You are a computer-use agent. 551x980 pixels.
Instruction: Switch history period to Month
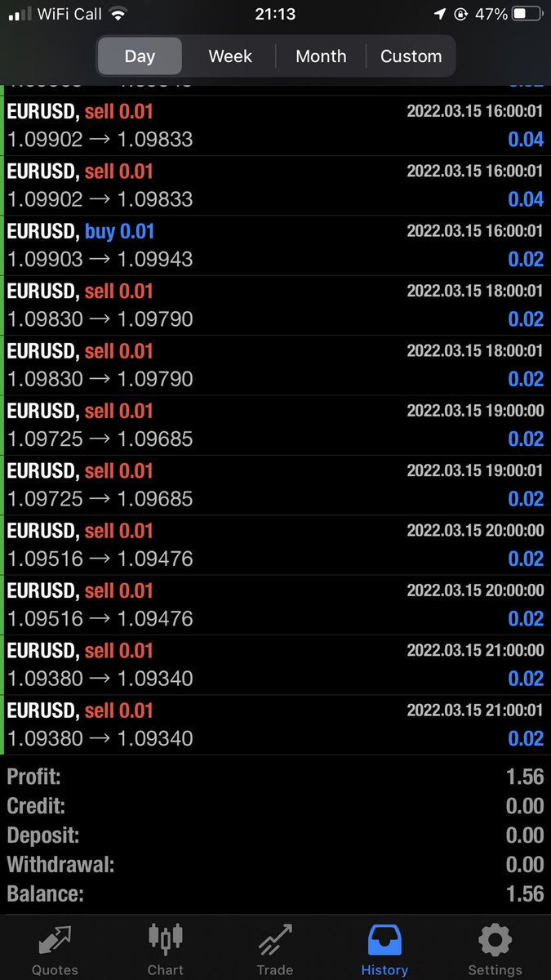click(x=321, y=56)
